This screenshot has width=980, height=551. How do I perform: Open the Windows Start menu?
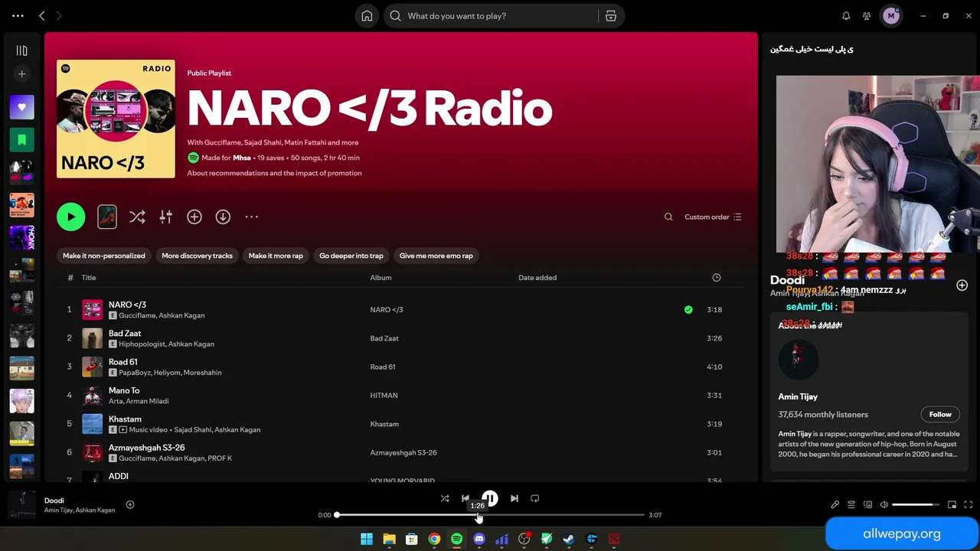pyautogui.click(x=367, y=540)
